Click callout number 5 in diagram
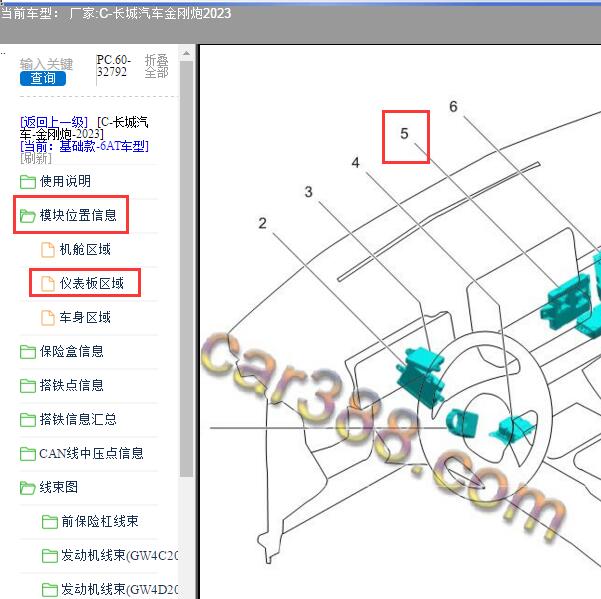 click(x=404, y=134)
